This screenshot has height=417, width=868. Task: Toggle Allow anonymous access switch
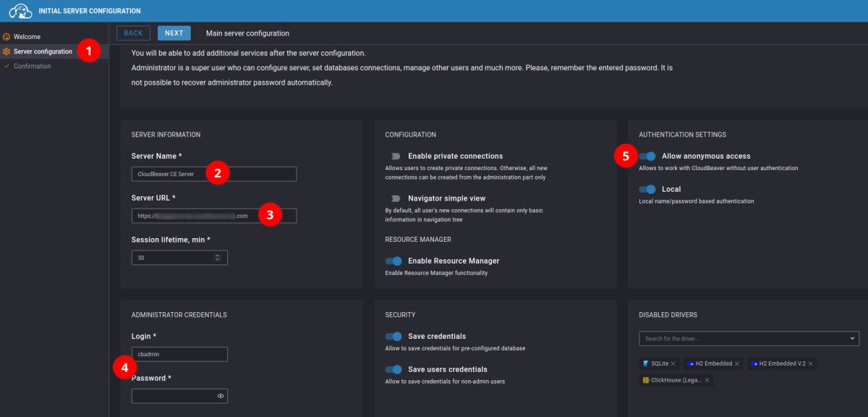[x=648, y=156]
